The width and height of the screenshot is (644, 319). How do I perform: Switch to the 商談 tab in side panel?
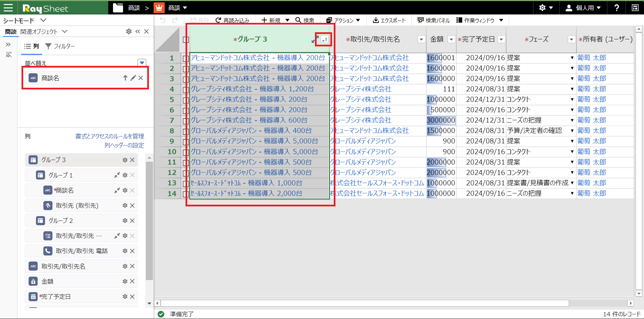click(x=11, y=32)
